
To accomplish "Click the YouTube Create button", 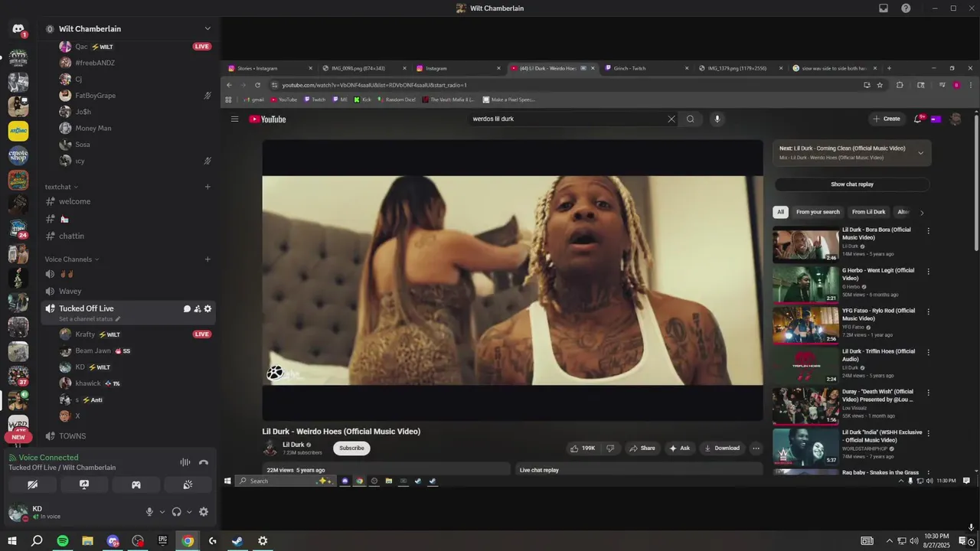I will [887, 119].
